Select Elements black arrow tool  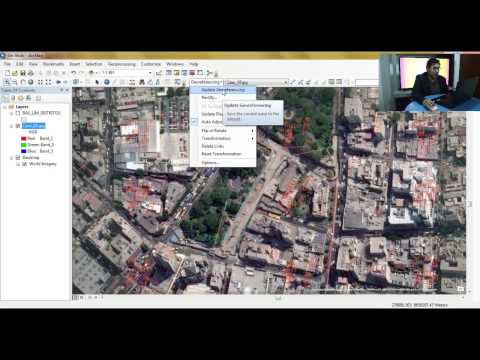click(x=97, y=82)
